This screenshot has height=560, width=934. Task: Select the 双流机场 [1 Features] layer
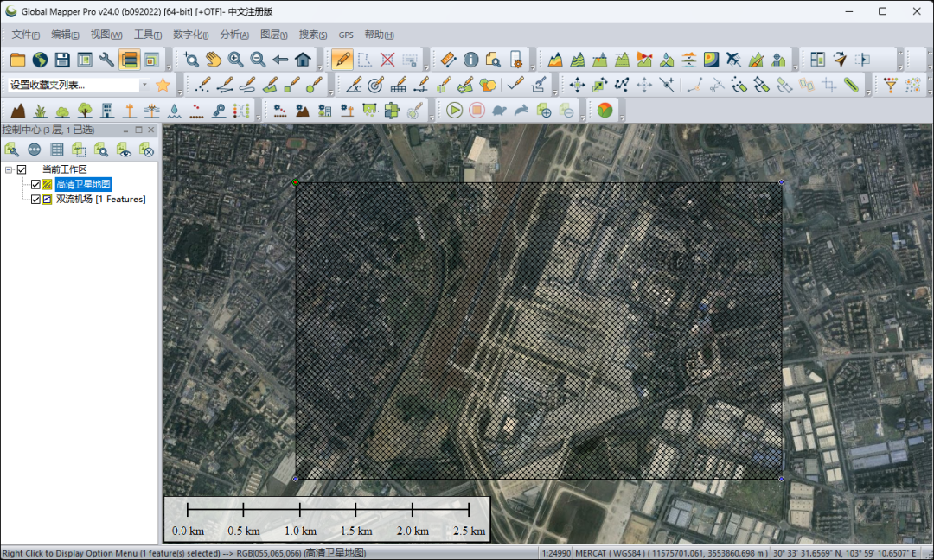tap(100, 199)
